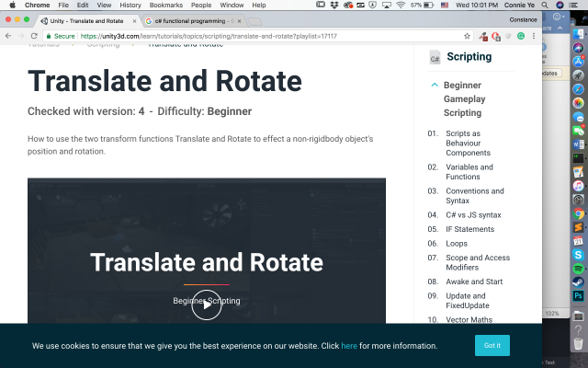The height and width of the screenshot is (368, 588).
Task: Open a new Chrome tab
Action: coord(255,22)
